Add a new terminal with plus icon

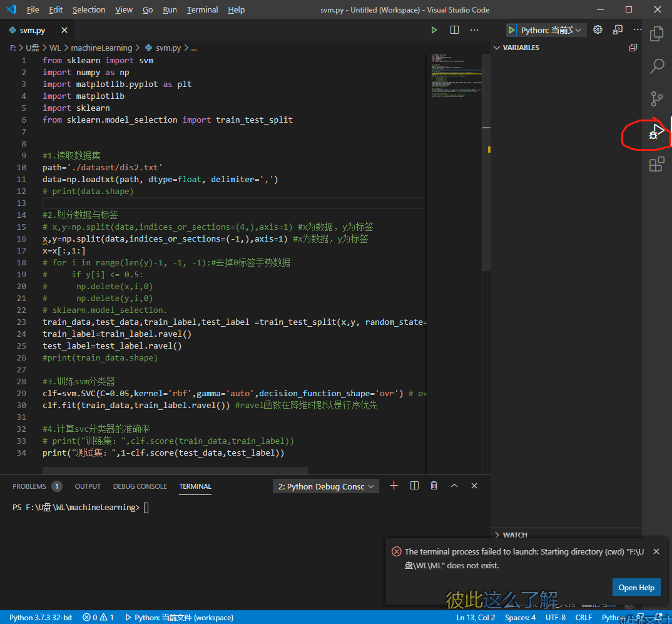click(394, 485)
